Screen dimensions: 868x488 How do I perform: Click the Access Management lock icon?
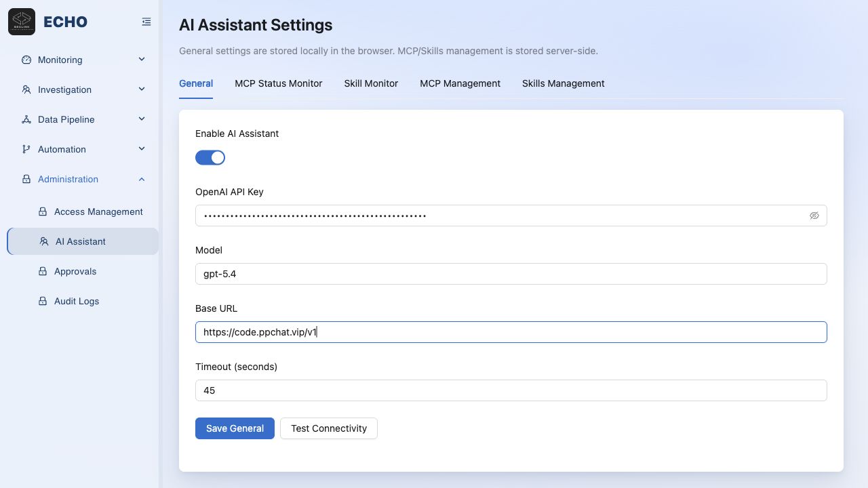43,211
